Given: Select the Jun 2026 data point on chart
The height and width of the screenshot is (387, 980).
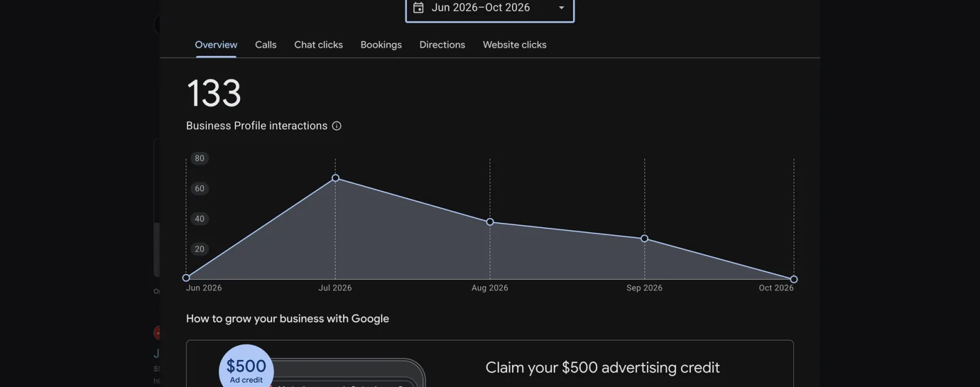Looking at the screenshot, I should [186, 278].
